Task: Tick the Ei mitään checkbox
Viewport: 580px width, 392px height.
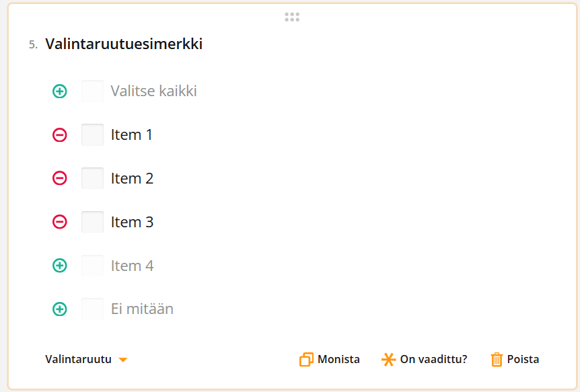Action: pyautogui.click(x=92, y=309)
